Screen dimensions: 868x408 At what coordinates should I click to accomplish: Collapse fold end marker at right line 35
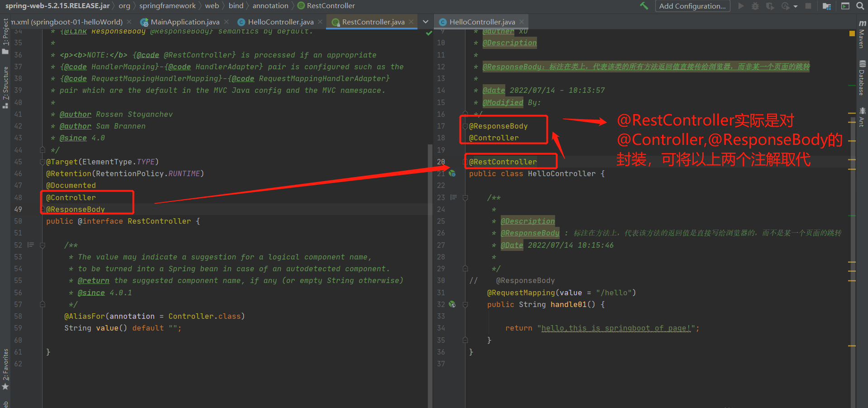coord(465,340)
